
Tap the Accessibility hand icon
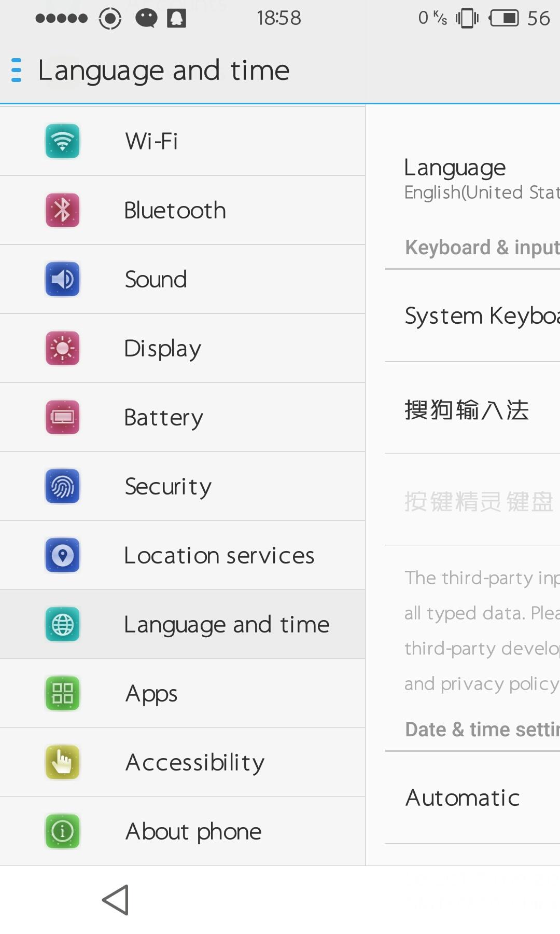(62, 762)
